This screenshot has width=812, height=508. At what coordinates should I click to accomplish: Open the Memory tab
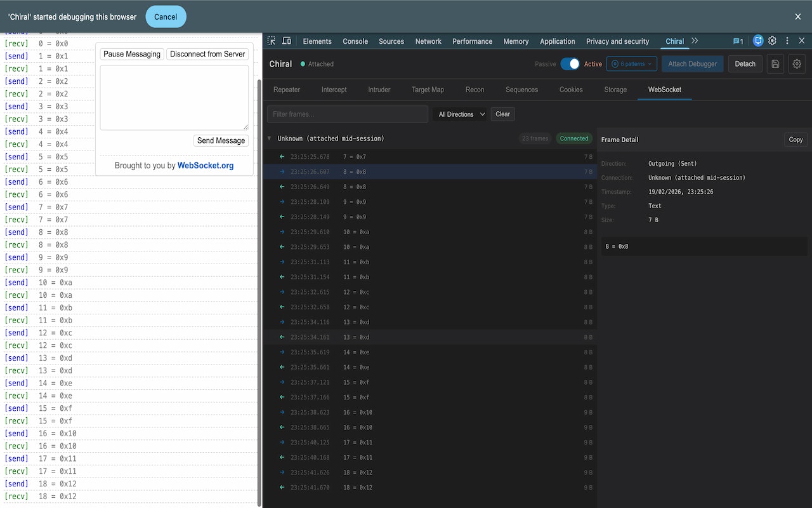516,41
